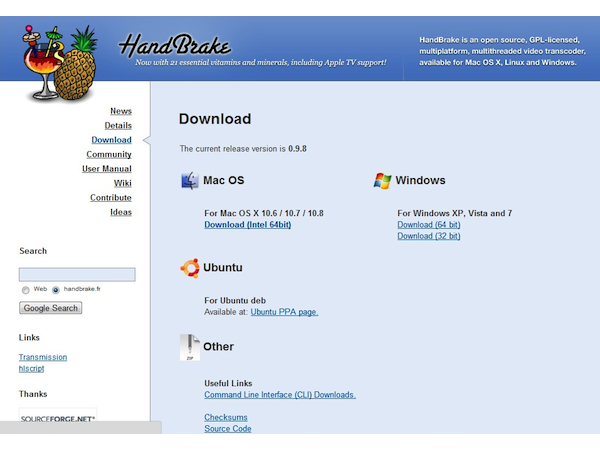
Task: Go to the Download navigation link
Action: 111,140
